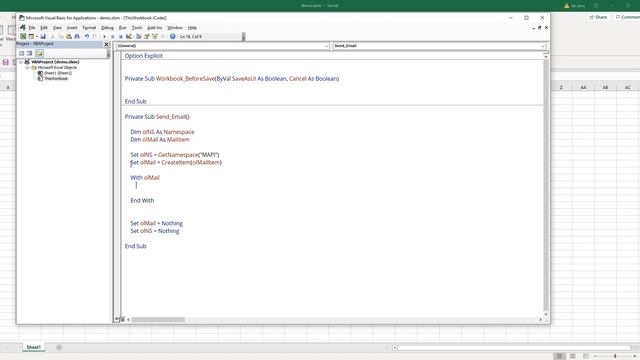
Task: Close the Project - VBAProject panel
Action: pos(107,44)
